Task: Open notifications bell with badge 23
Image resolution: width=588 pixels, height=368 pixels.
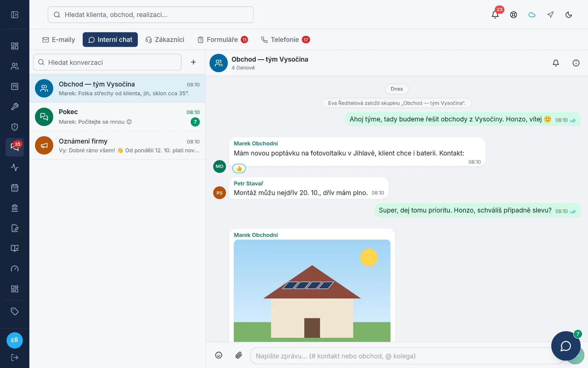Action: click(495, 15)
